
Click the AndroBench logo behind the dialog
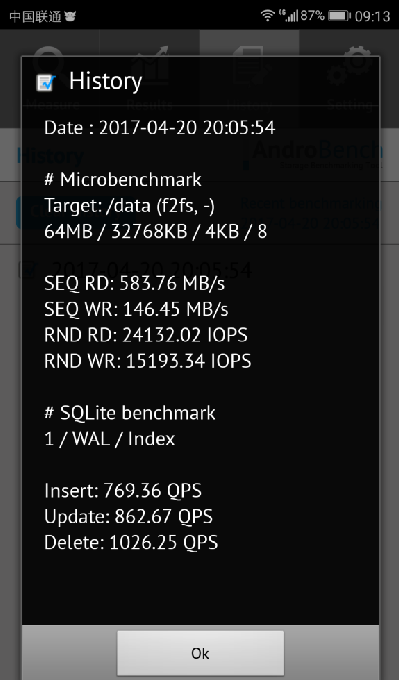pyautogui.click(x=317, y=154)
